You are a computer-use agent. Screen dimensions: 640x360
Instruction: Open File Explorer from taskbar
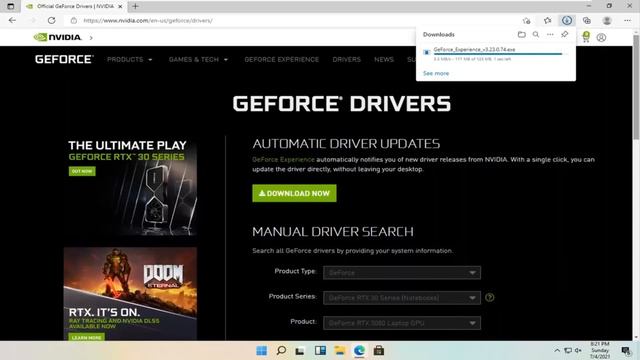click(x=340, y=351)
